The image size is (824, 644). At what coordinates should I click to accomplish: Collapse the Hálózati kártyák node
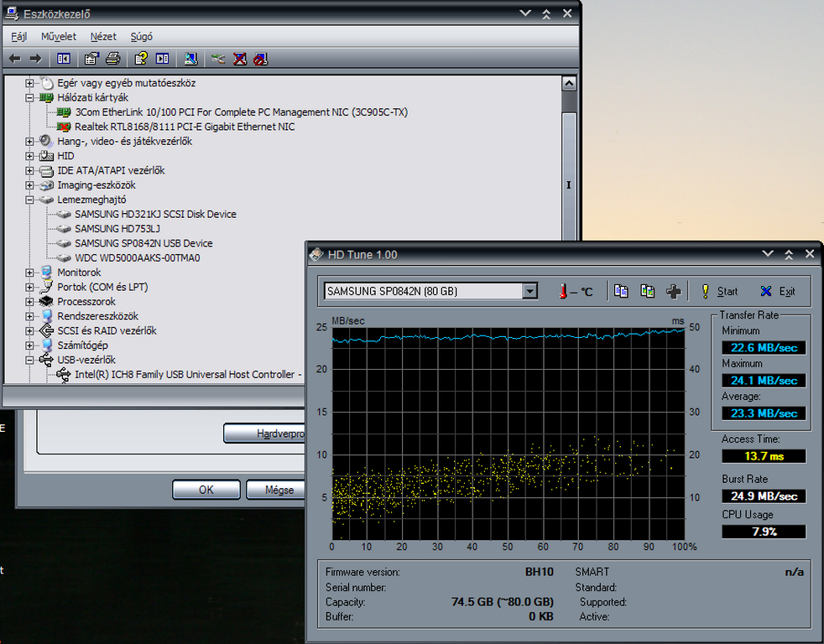tap(29, 98)
